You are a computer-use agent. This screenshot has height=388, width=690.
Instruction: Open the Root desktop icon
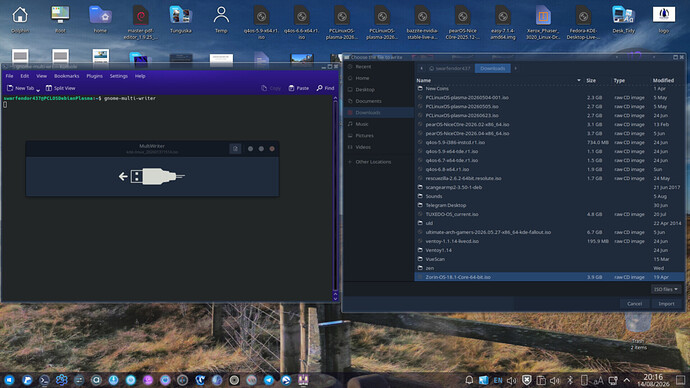(x=60, y=19)
